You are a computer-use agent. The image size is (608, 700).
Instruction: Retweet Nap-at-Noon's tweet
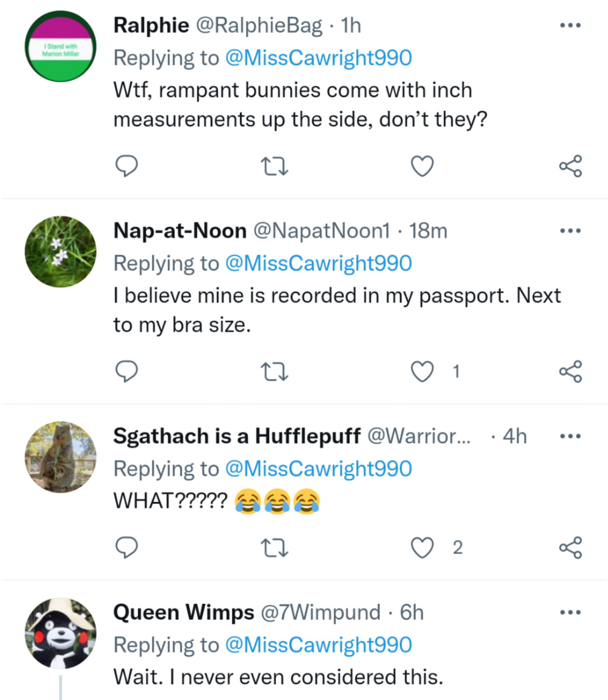(275, 372)
